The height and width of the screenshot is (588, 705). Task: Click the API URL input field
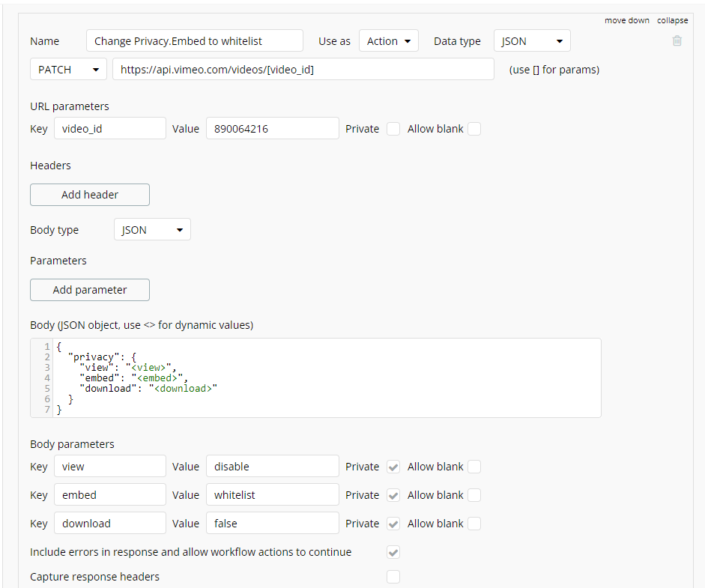[303, 70]
